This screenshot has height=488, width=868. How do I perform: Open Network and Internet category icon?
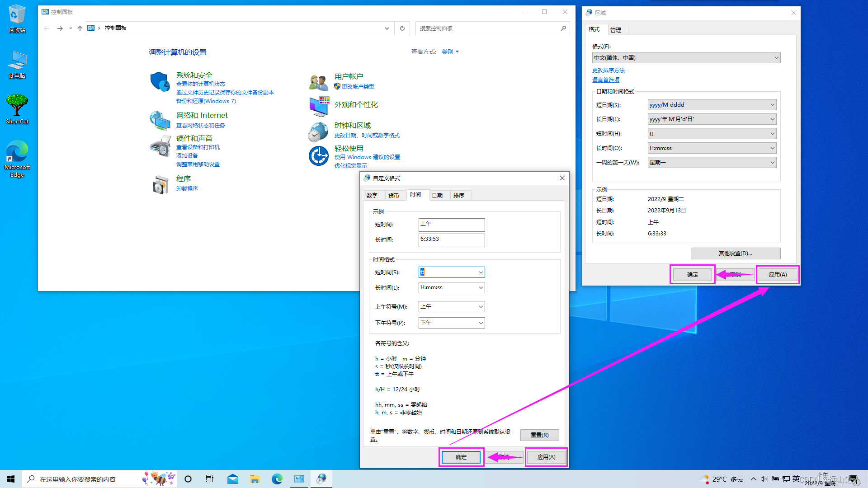(160, 120)
